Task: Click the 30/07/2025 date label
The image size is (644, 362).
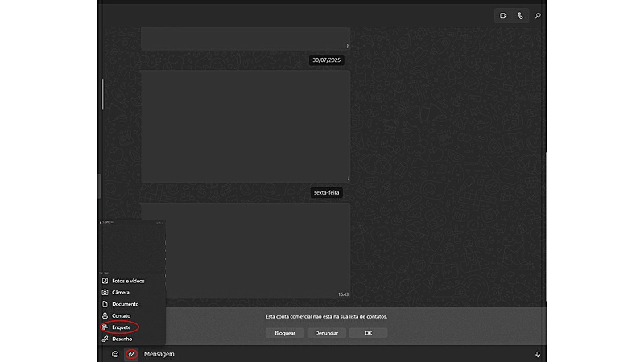Action: click(327, 60)
